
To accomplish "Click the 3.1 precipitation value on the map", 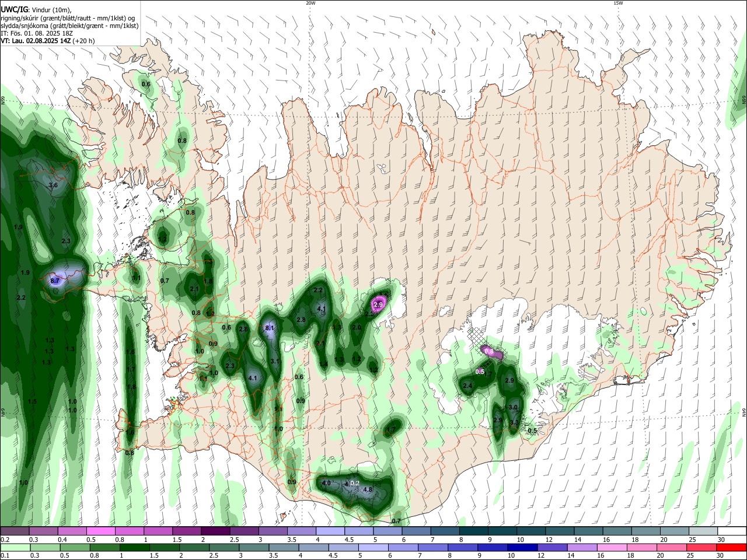I will coord(276,362).
